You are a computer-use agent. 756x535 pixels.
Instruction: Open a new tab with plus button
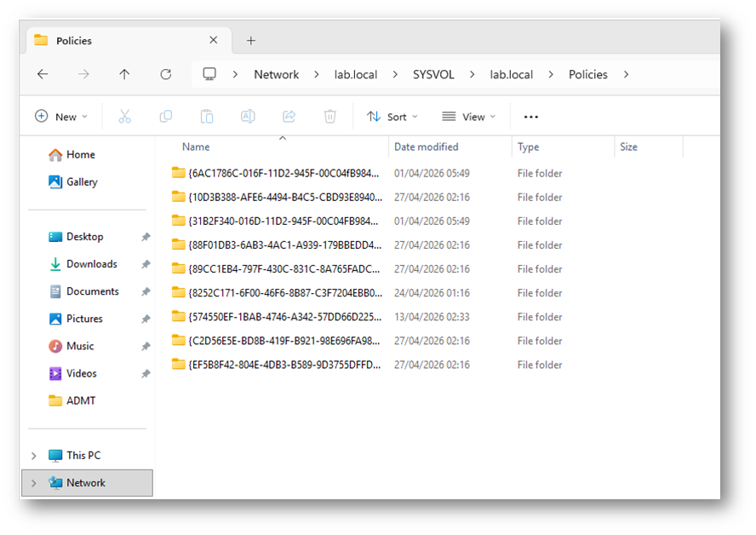[x=250, y=41]
